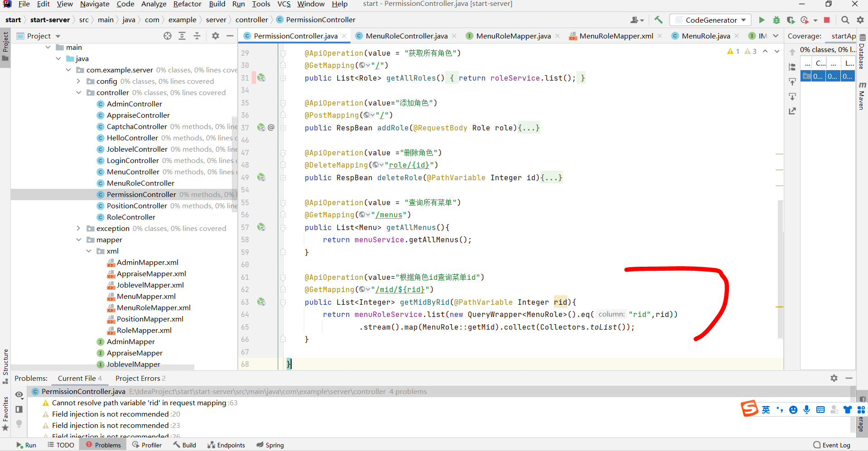The width and height of the screenshot is (868, 451).
Task: Hide the Problems panel
Action: click(x=849, y=378)
